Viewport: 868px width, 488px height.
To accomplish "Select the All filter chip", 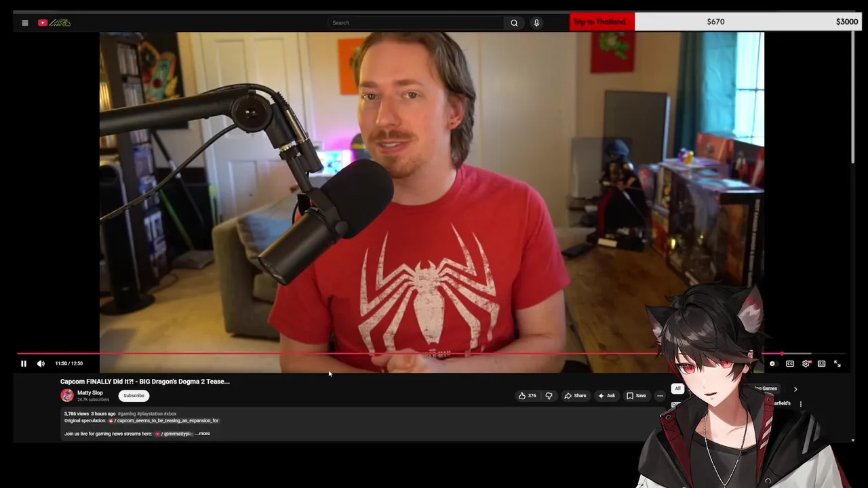I will click(677, 389).
